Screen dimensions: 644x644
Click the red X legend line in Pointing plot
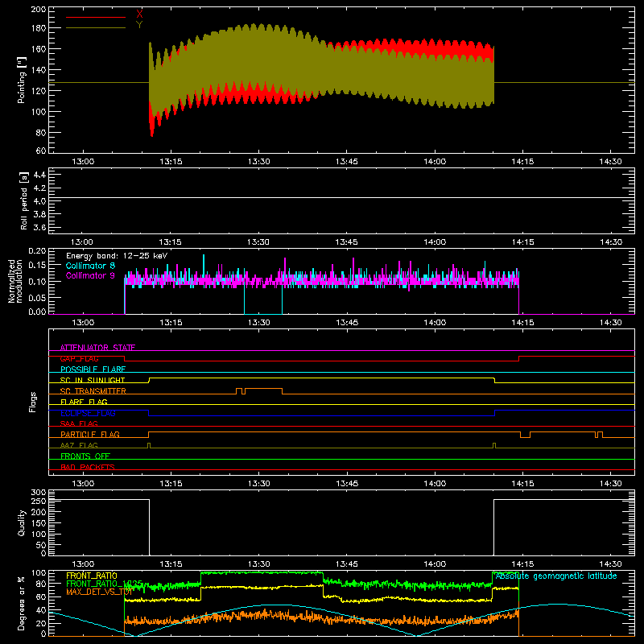(x=96, y=17)
